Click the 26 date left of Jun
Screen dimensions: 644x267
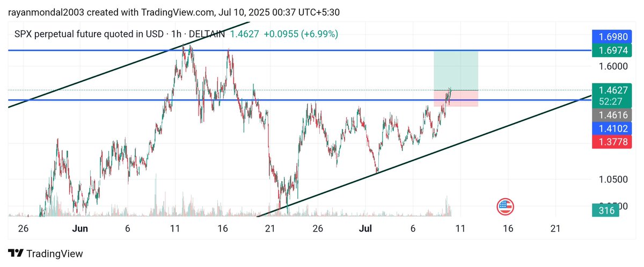(x=23, y=228)
